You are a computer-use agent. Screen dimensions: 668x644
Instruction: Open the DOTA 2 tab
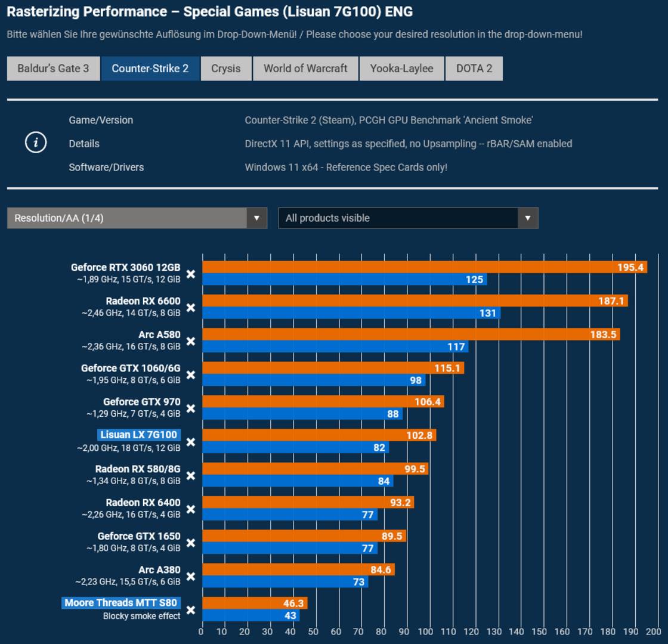(474, 69)
